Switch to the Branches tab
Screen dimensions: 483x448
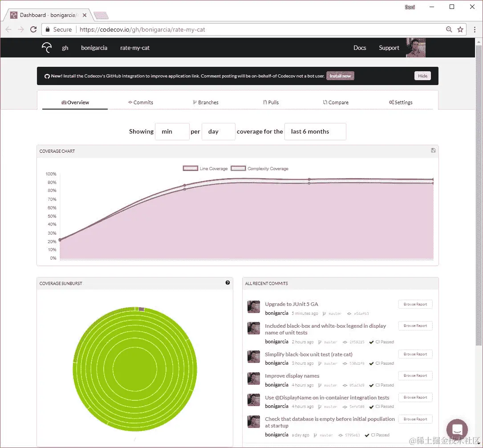point(206,102)
